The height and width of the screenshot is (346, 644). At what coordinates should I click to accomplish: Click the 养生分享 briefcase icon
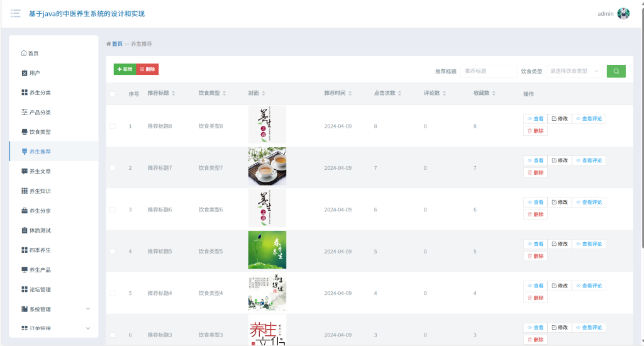[25, 211]
